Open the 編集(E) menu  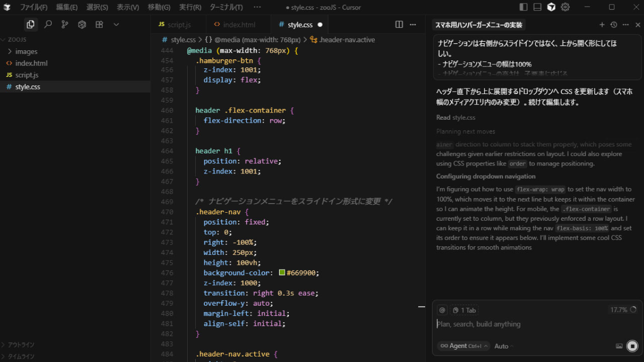click(67, 8)
